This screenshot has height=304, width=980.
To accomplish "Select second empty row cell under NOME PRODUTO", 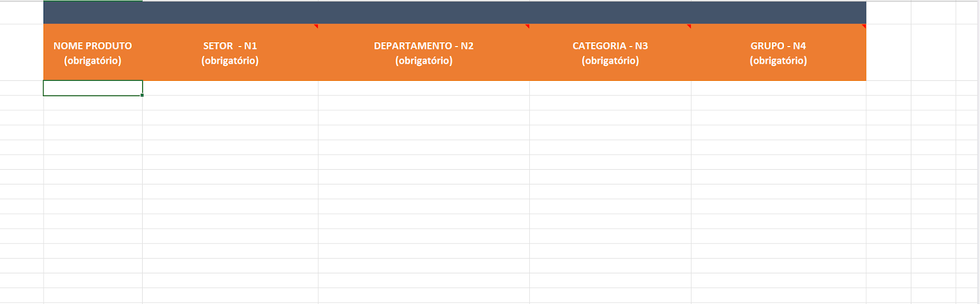I will [92, 103].
